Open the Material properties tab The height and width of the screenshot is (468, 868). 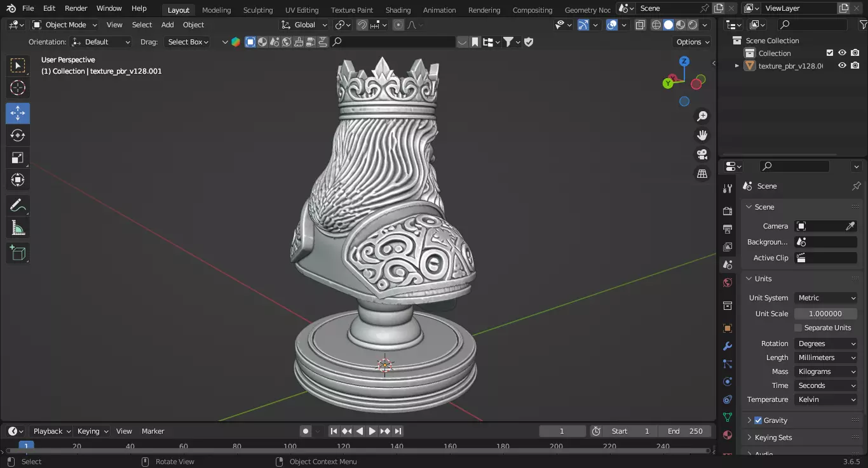(728, 435)
